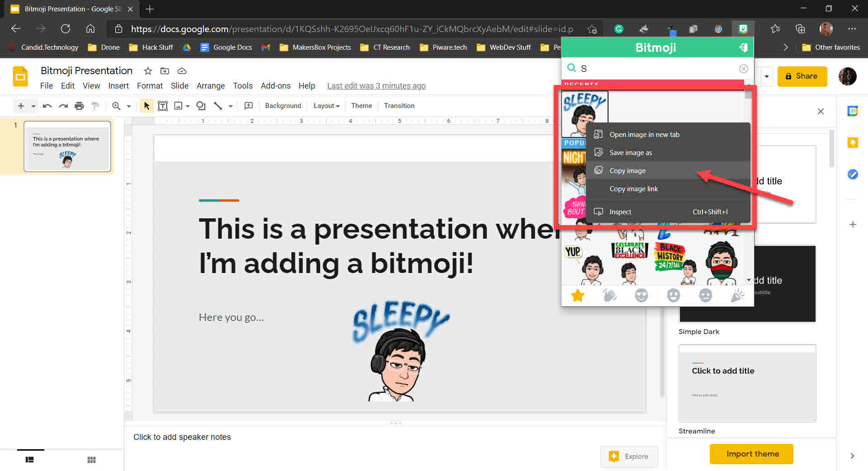The width and height of the screenshot is (868, 471).
Task: Close the Themes panel
Action: coord(821,111)
